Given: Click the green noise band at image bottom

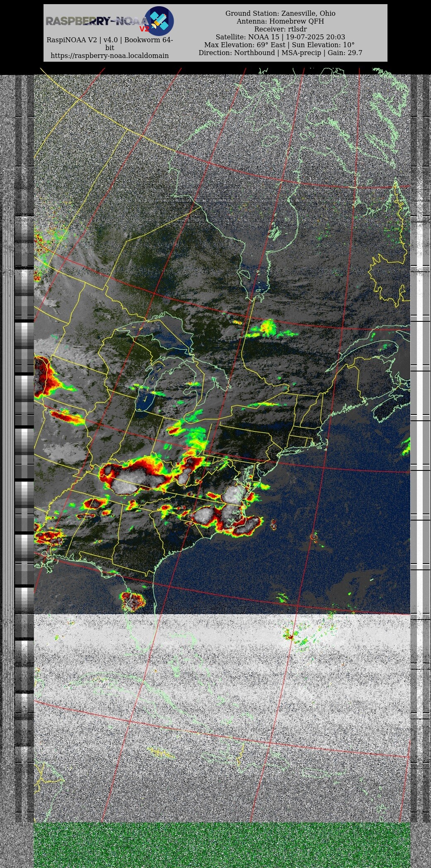Looking at the screenshot, I should [222, 845].
